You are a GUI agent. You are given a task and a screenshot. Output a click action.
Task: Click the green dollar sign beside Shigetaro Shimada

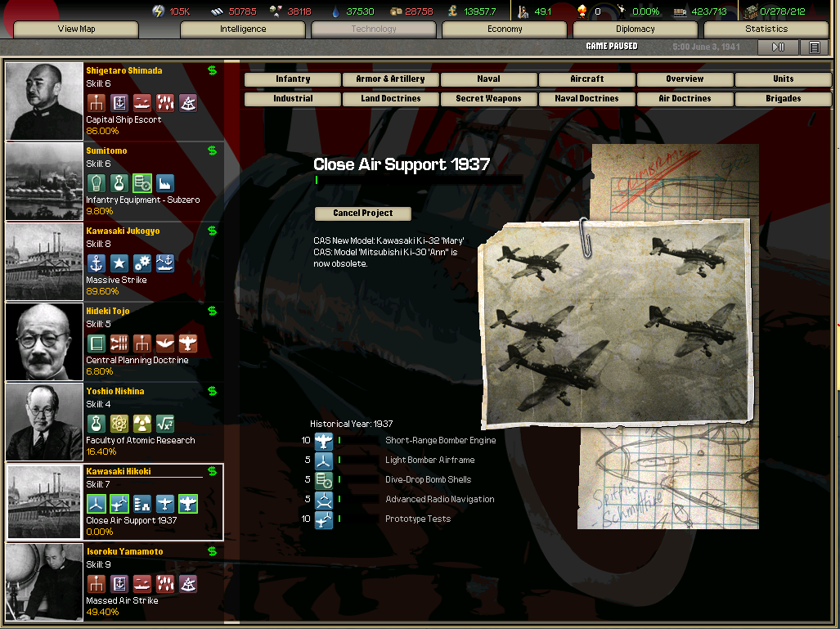click(x=213, y=71)
